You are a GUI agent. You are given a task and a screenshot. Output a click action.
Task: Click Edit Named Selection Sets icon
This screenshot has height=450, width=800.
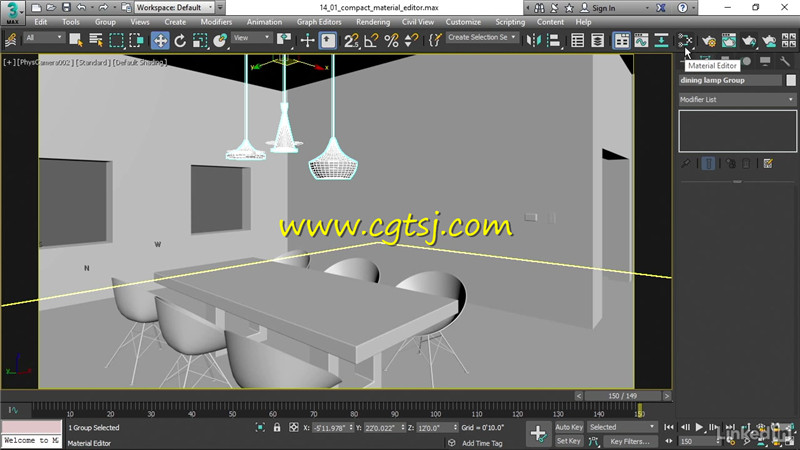pyautogui.click(x=434, y=40)
